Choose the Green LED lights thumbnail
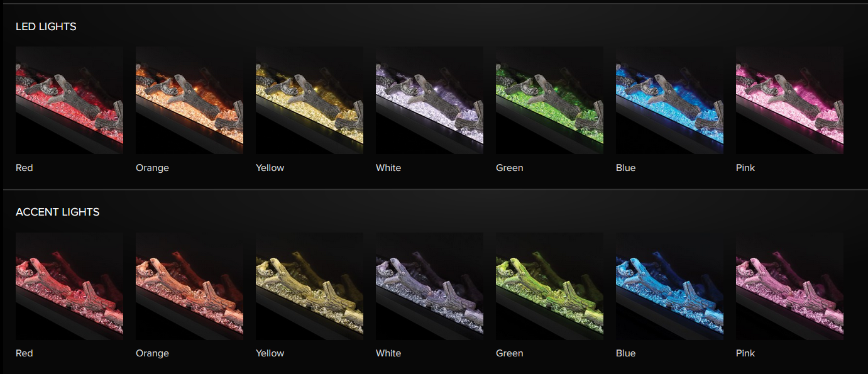Image resolution: width=868 pixels, height=374 pixels. click(x=549, y=100)
